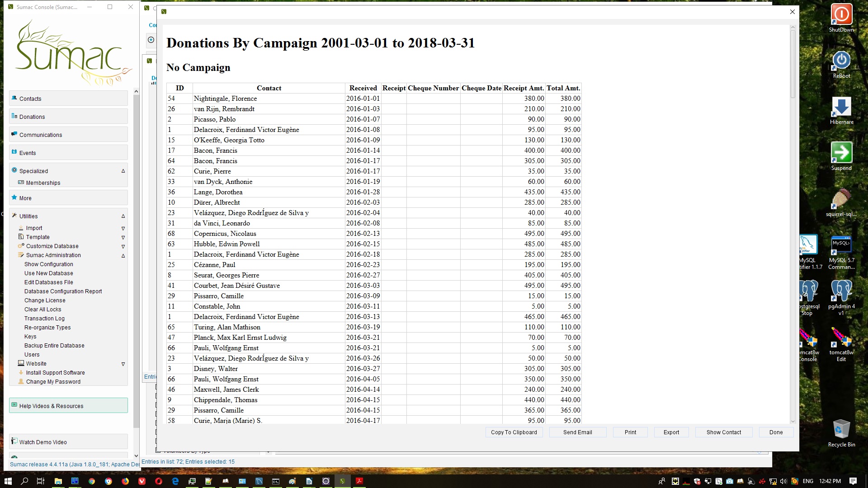
Task: Select Backup Entire Database
Action: 54,345
